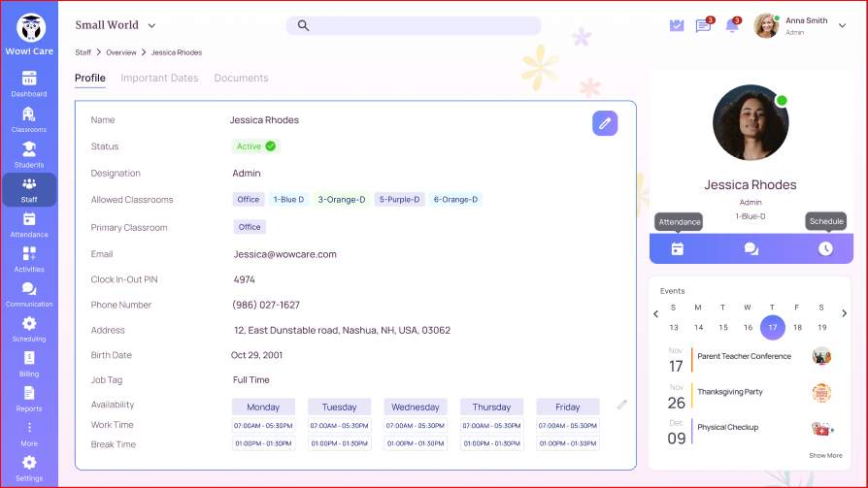Click Show More under events list
868x488 pixels.
click(825, 455)
